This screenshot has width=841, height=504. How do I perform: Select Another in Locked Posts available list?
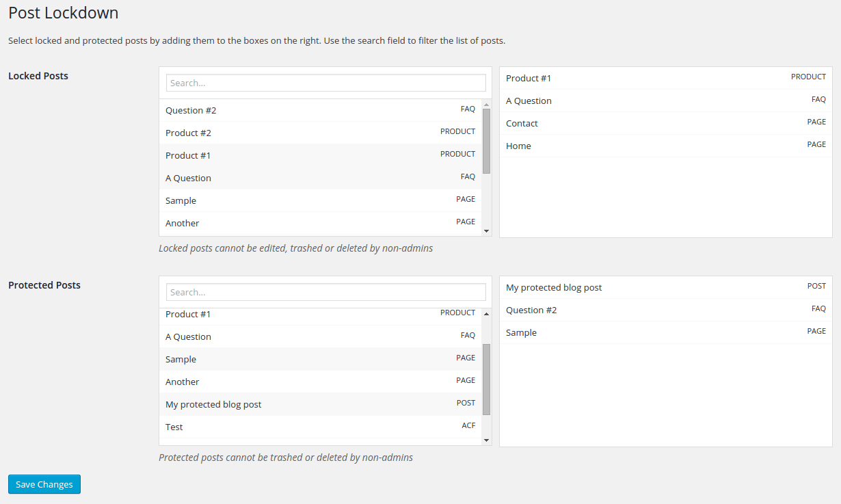pyautogui.click(x=321, y=223)
